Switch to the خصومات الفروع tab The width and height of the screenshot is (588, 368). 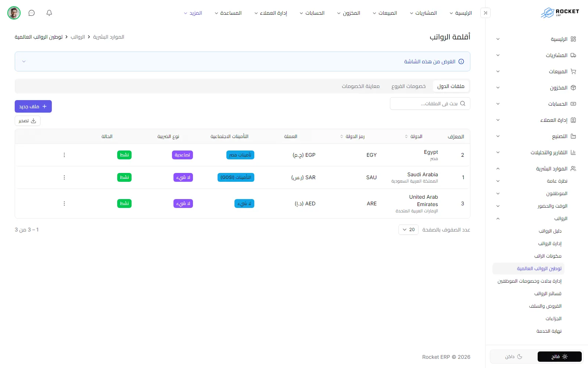409,86
